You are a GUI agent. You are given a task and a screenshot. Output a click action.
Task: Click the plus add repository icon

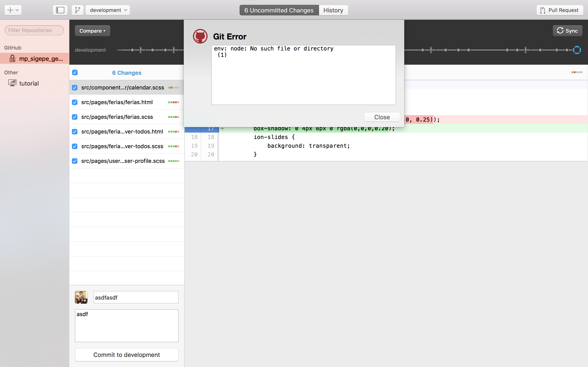point(10,10)
